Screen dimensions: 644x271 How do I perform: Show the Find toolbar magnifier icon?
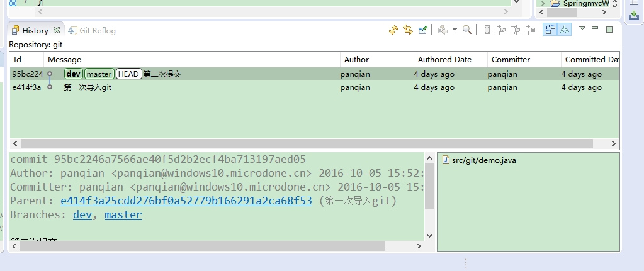(x=467, y=30)
